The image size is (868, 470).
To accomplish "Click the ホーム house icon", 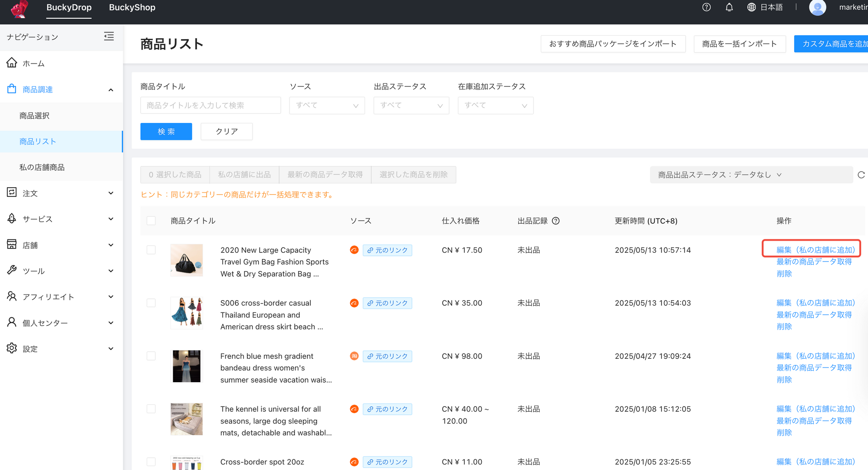I will pos(12,63).
